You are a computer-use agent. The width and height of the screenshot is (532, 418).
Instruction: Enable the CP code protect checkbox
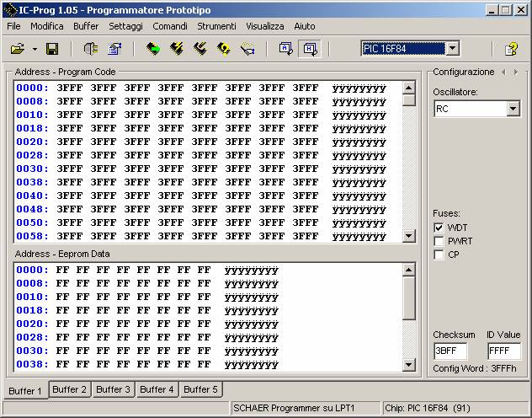pos(439,255)
